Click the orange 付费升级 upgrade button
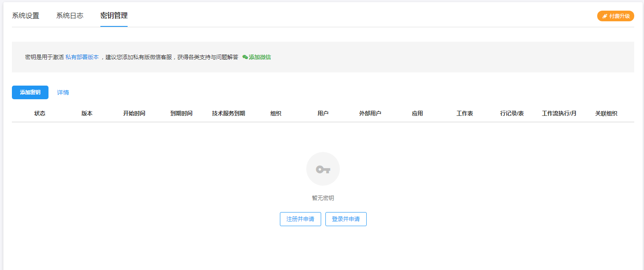Image resolution: width=644 pixels, height=270 pixels. tap(616, 16)
